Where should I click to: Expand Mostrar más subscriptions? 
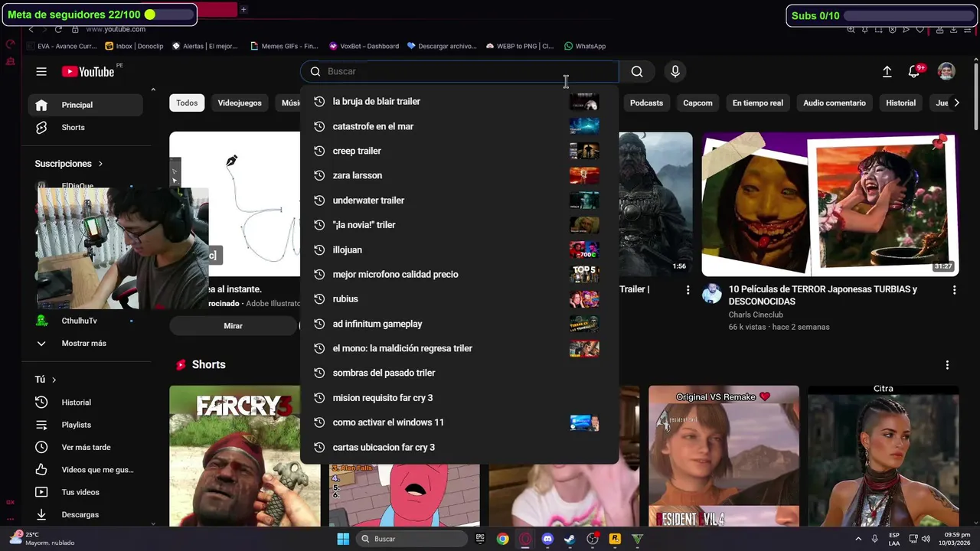(x=85, y=343)
